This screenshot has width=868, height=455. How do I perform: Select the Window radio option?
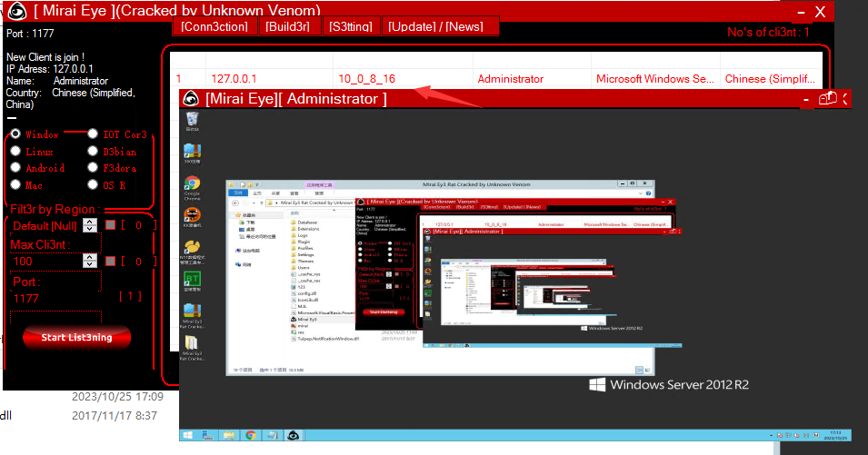tap(15, 134)
